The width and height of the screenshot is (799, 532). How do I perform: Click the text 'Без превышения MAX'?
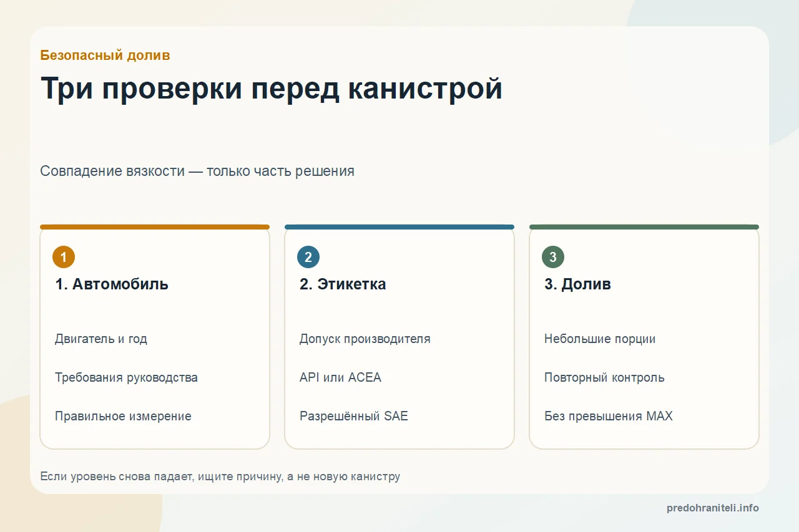[609, 417]
